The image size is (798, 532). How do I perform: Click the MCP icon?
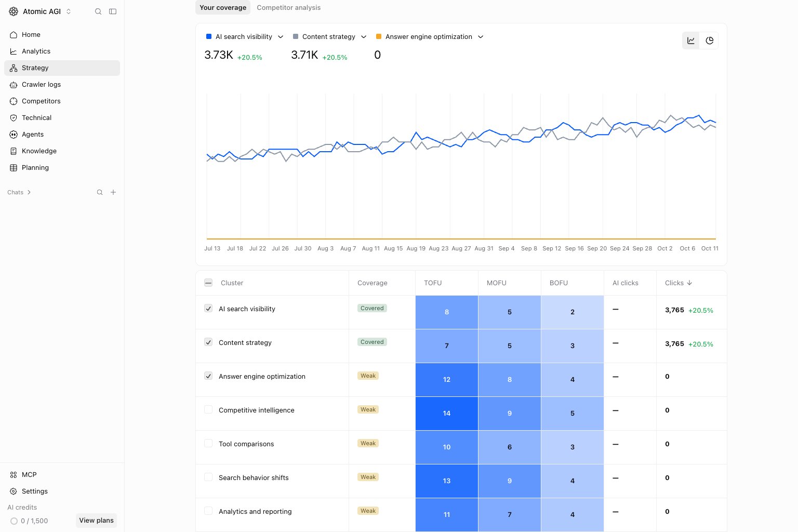pos(14,475)
